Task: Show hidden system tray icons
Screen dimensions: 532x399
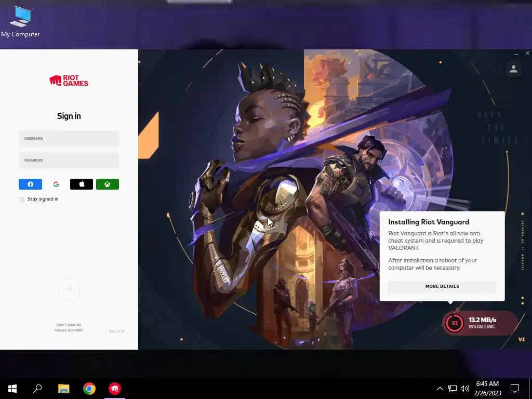Action: 440,389
